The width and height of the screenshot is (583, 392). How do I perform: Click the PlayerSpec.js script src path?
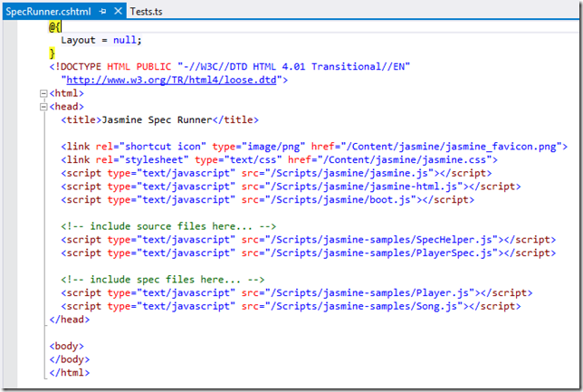(381, 253)
